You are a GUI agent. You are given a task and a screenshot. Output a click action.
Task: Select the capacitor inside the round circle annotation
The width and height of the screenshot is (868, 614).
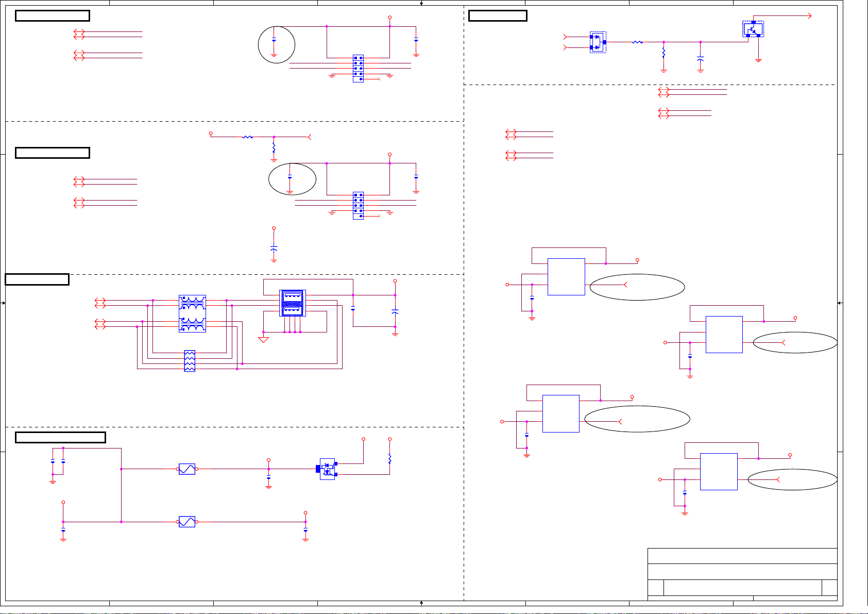click(x=274, y=40)
